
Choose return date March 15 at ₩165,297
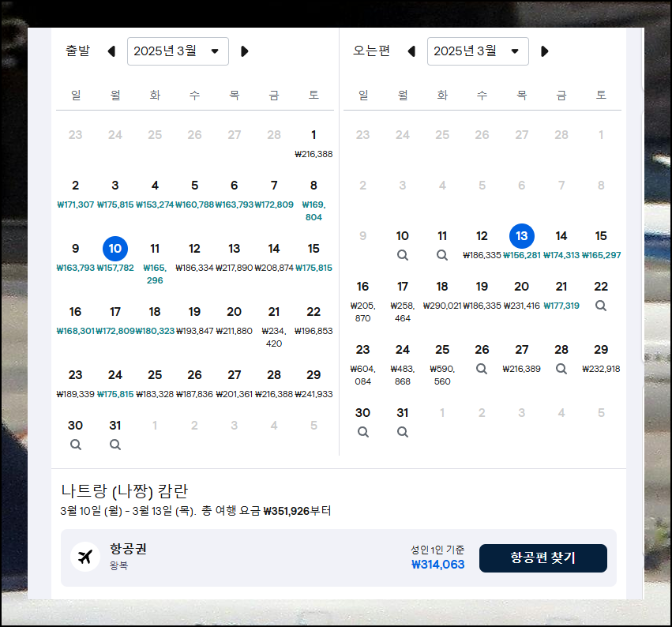pos(601,244)
